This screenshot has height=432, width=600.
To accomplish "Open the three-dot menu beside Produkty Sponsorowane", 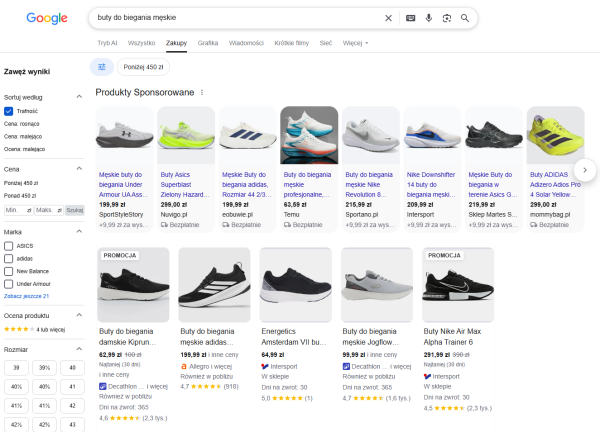I will 202,93.
